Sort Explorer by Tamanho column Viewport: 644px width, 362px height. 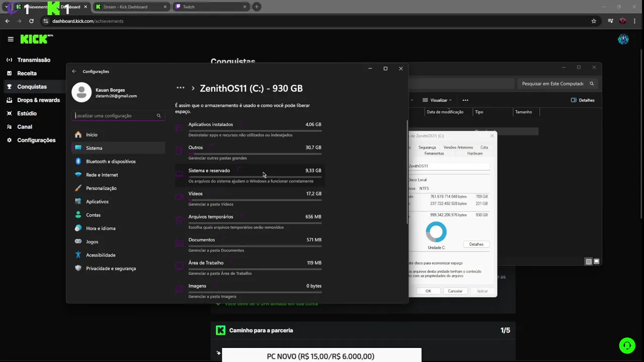click(523, 112)
